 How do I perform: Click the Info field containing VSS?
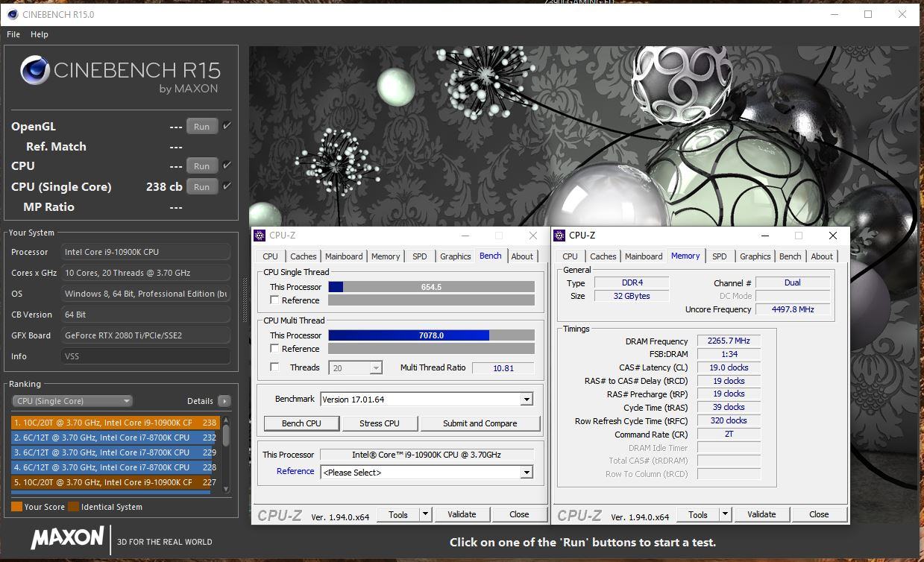point(145,356)
